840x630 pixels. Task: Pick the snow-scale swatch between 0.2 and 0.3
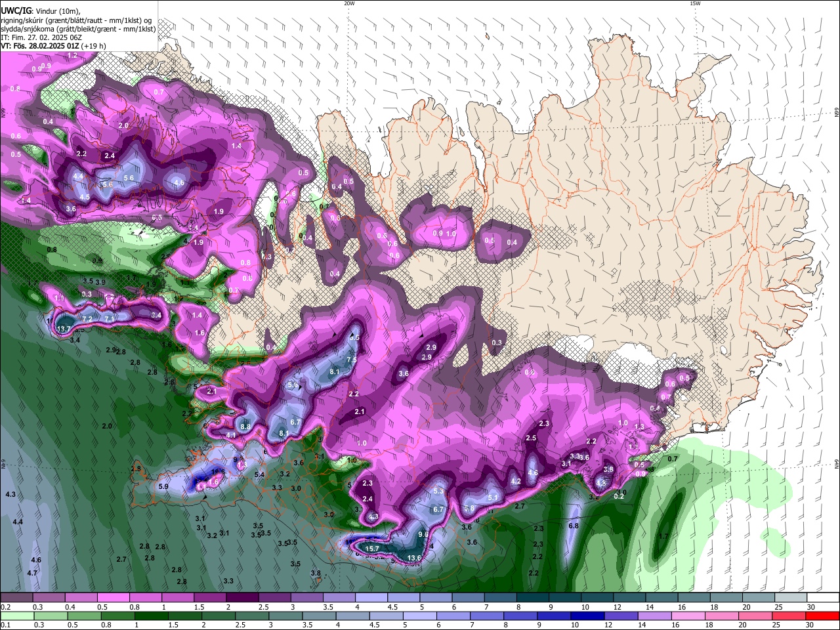pyautogui.click(x=16, y=598)
